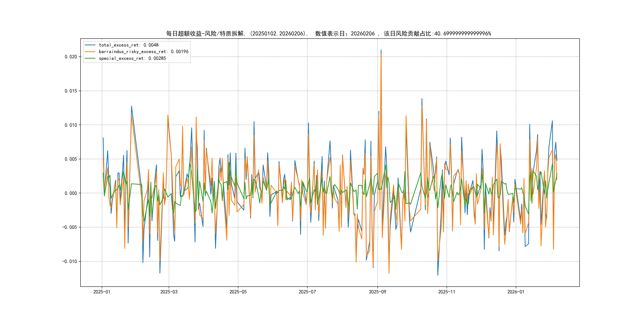Screen dimensions: 644x322
Task: Click the -0.010 y-axis tick label
Action: 70,262
